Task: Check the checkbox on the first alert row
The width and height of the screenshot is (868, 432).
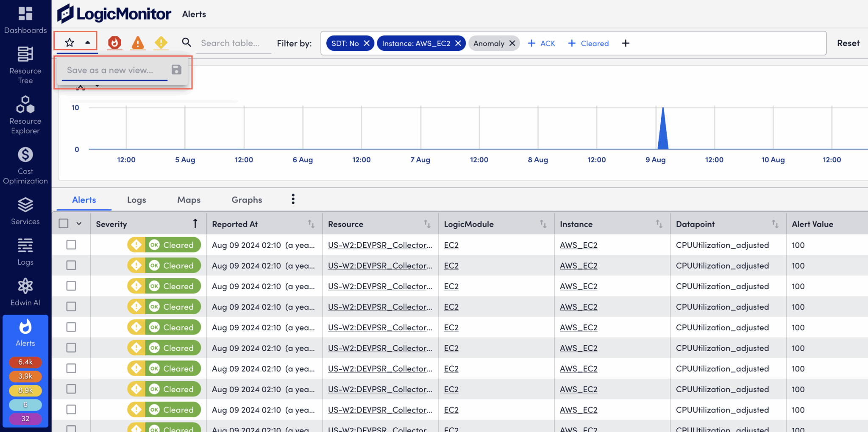Action: (x=71, y=245)
